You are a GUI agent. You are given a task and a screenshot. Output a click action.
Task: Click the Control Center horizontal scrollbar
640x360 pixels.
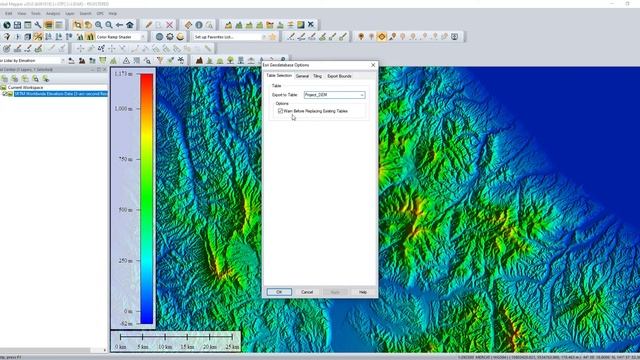pos(53,350)
